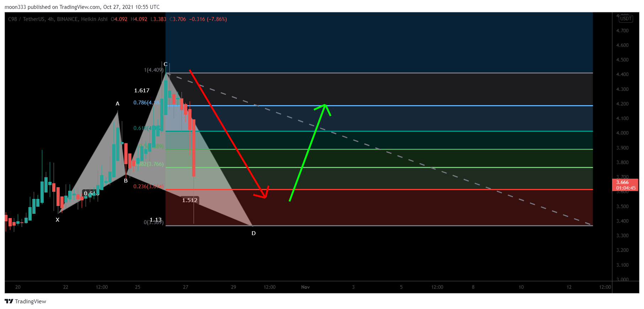The height and width of the screenshot is (309, 644).
Task: Click the close value C3.706
Action: click(x=178, y=19)
